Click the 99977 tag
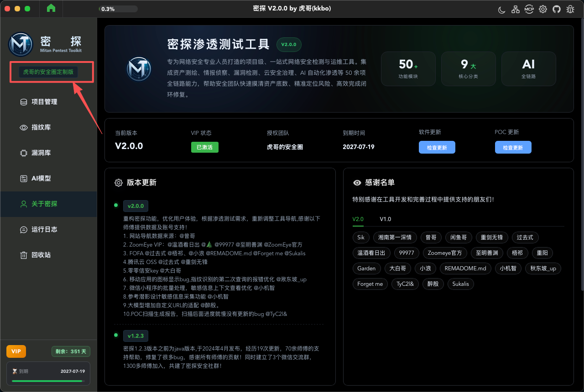 (407, 253)
